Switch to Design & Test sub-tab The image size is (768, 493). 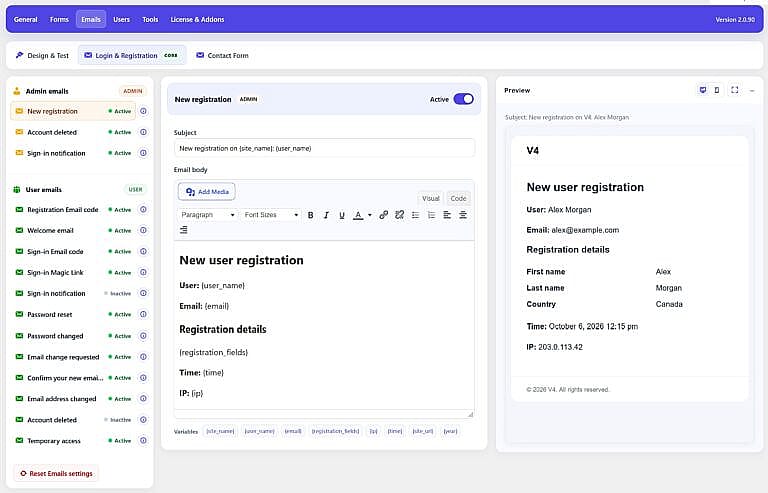point(42,55)
